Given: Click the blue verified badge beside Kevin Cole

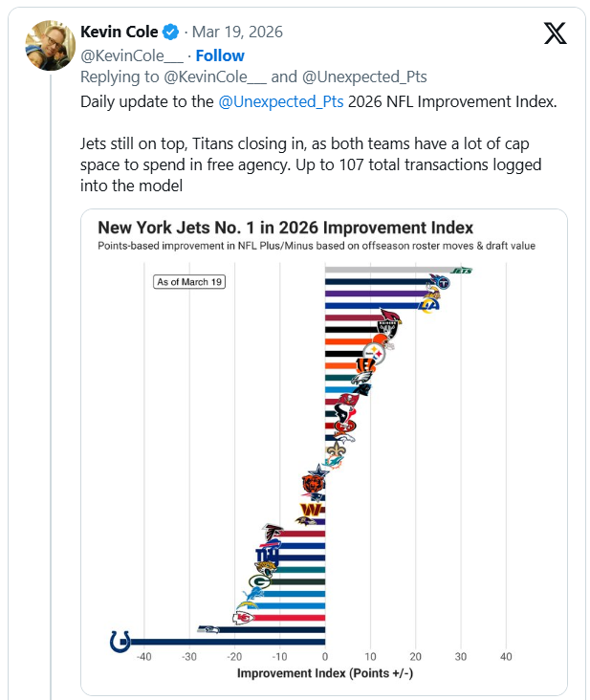Looking at the screenshot, I should 170,32.
